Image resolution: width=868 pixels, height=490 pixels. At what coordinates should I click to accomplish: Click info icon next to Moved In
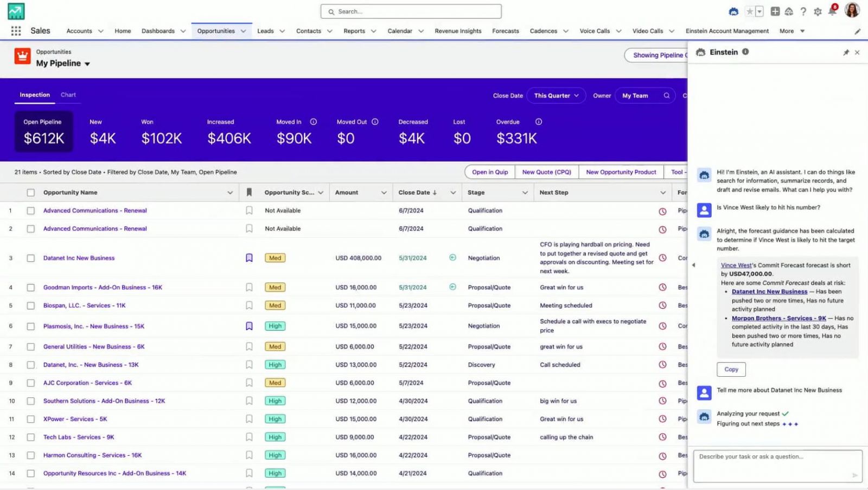tap(313, 122)
